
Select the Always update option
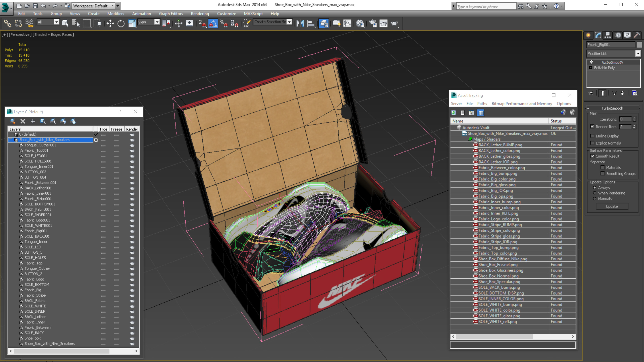click(595, 188)
